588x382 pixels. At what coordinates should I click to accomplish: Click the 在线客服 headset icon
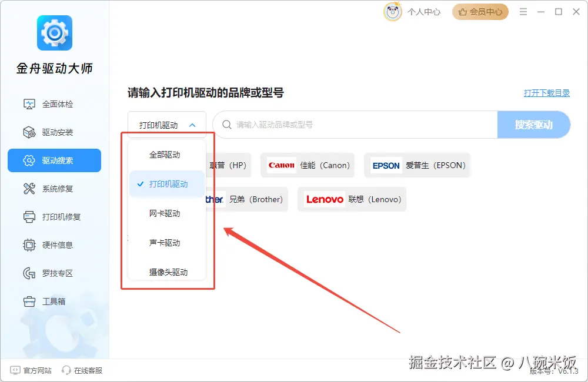coord(66,370)
